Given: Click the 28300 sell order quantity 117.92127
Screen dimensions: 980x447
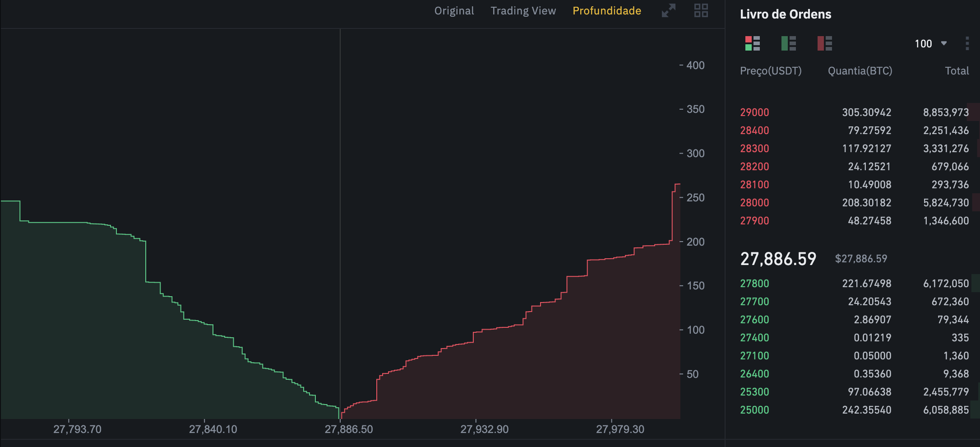Looking at the screenshot, I should click(866, 149).
